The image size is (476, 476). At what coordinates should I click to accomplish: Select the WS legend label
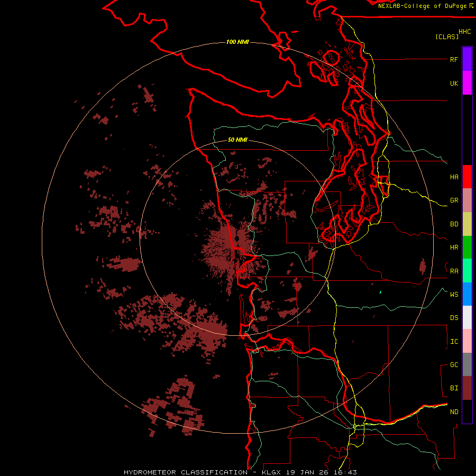coord(454,295)
